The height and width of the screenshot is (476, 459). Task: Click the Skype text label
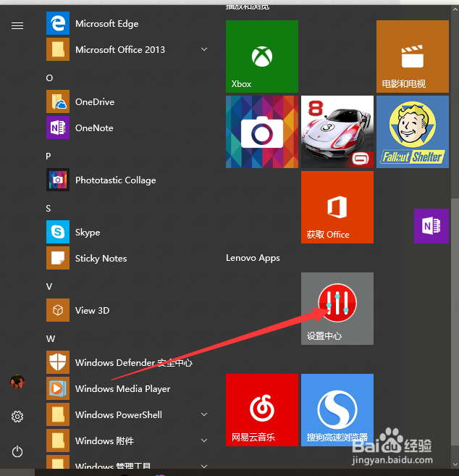click(88, 233)
